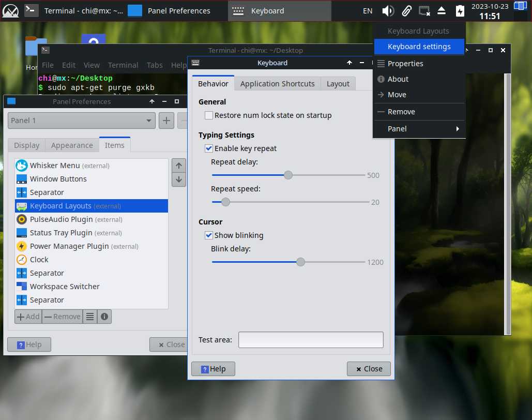Select the Status Tray Plugin item
Viewport: 532px width, 420px height.
[92, 233]
